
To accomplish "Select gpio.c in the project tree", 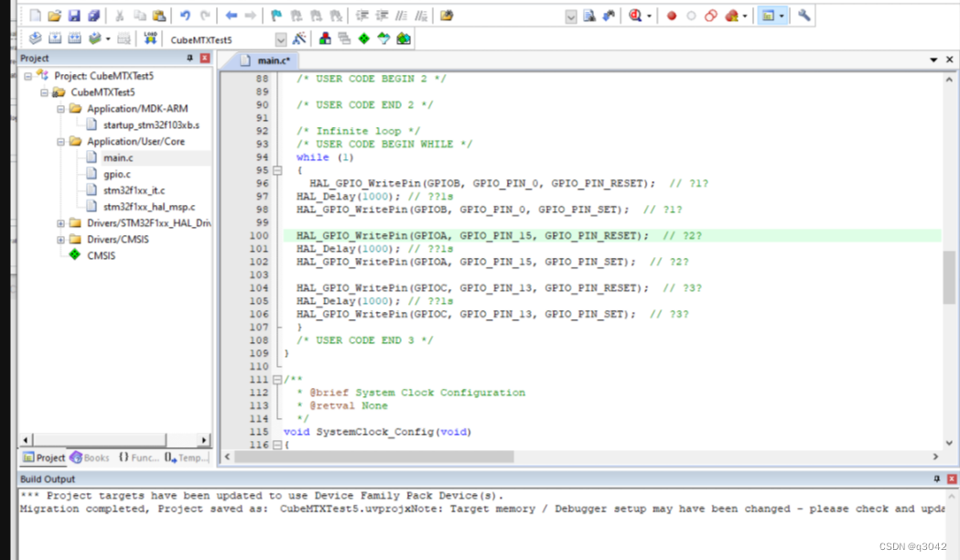I will pyautogui.click(x=117, y=175).
